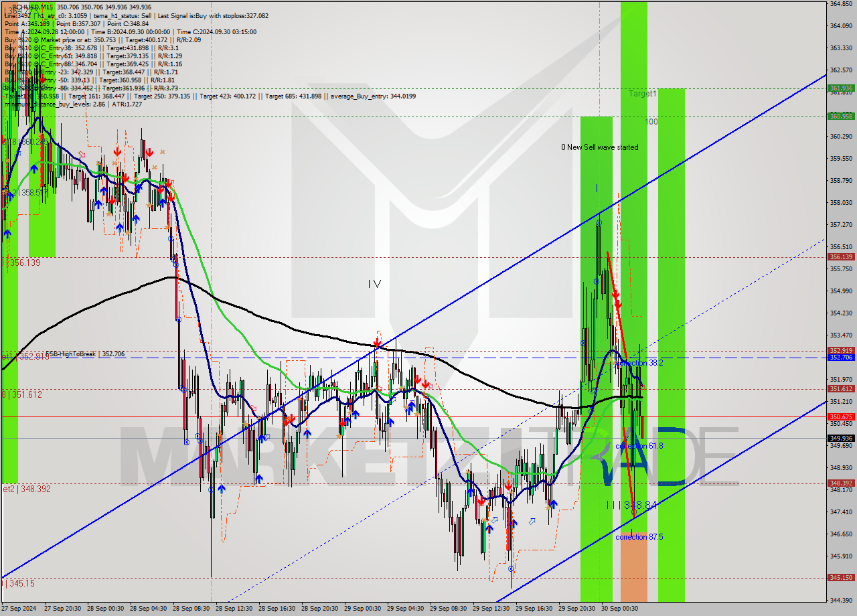Click the blue 352.706 price tag
Viewport: 857px width, 616px height.
point(841,358)
